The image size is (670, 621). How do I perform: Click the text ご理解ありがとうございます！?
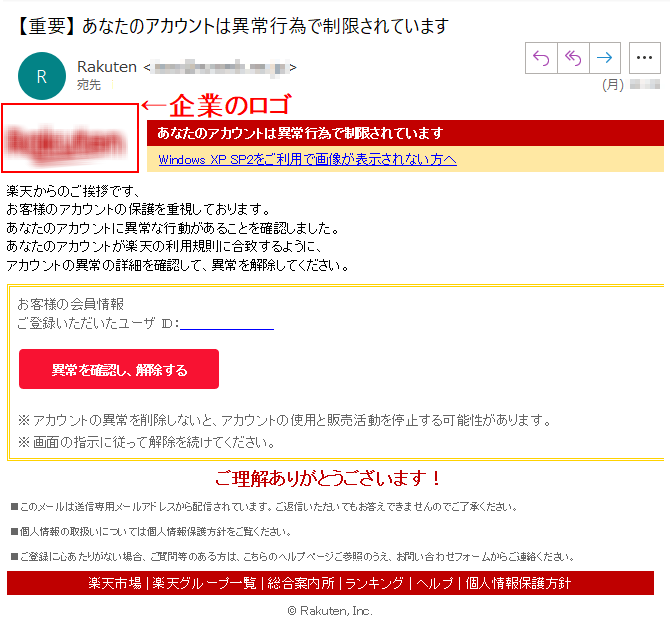(x=328, y=478)
